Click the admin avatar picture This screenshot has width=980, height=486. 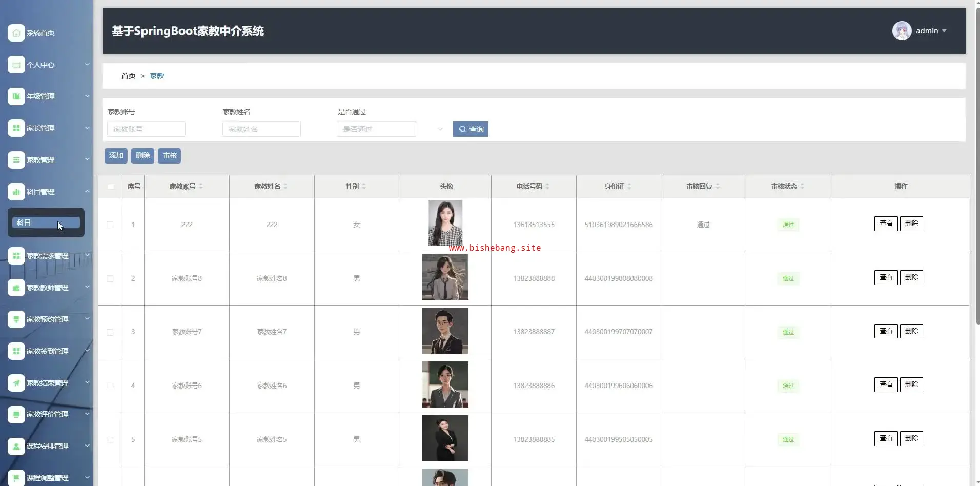[x=902, y=31]
